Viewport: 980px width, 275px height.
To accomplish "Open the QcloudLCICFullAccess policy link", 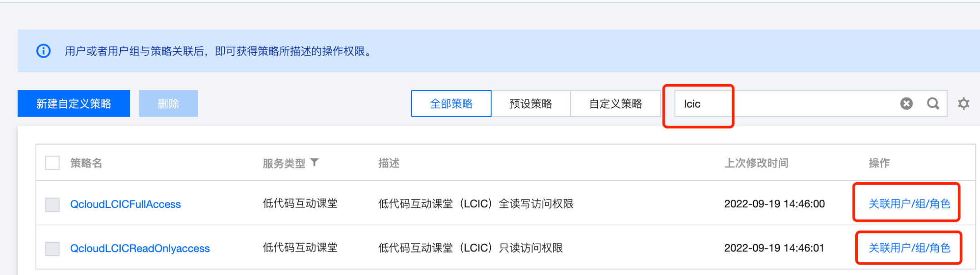I will [125, 204].
